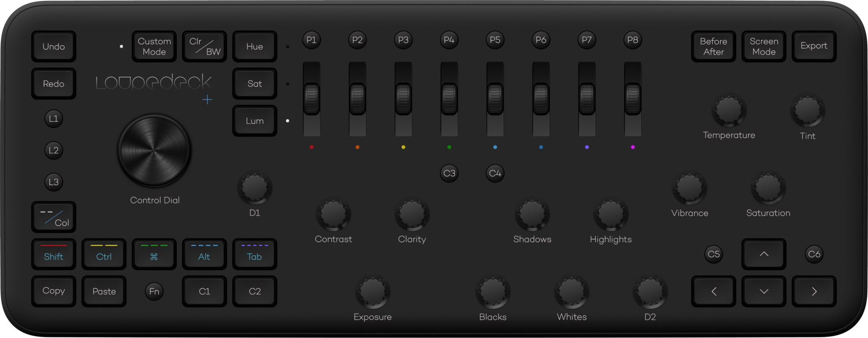Click the Clarity knob
The image size is (868, 338).
pyautogui.click(x=412, y=214)
